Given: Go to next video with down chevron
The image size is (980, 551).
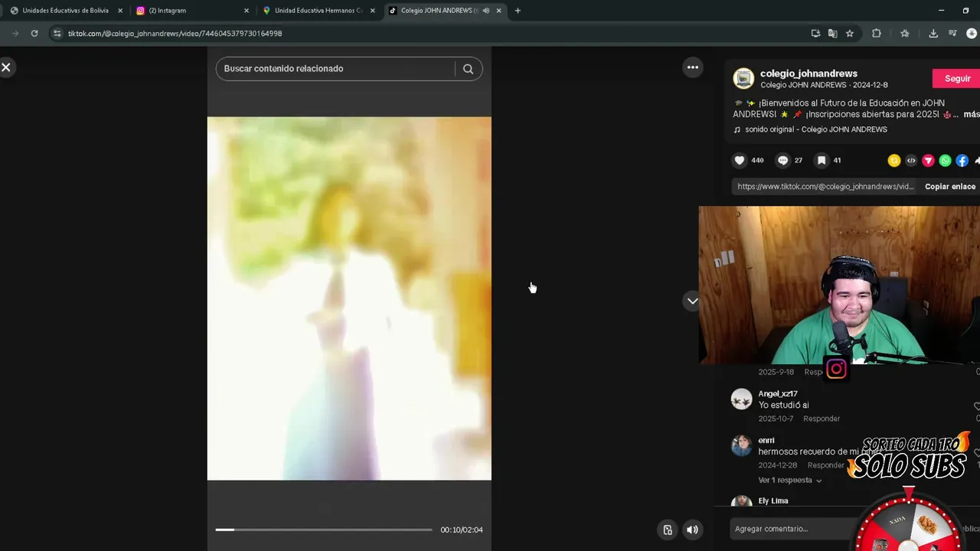Looking at the screenshot, I should [692, 301].
